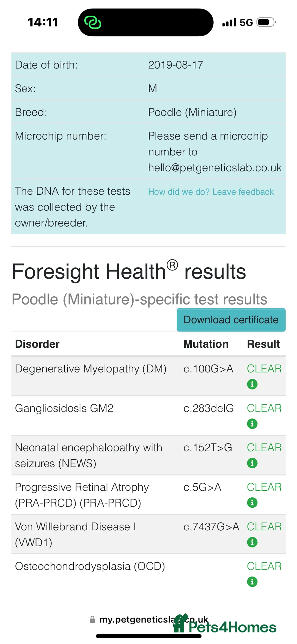Tap the Result column header
The image size is (297, 644).
[263, 344]
